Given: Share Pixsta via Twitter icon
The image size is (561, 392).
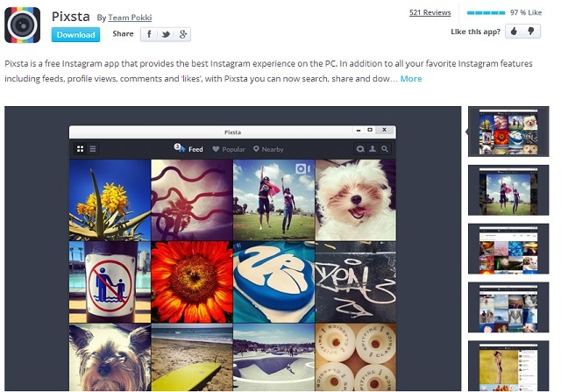Looking at the screenshot, I should pos(166,34).
